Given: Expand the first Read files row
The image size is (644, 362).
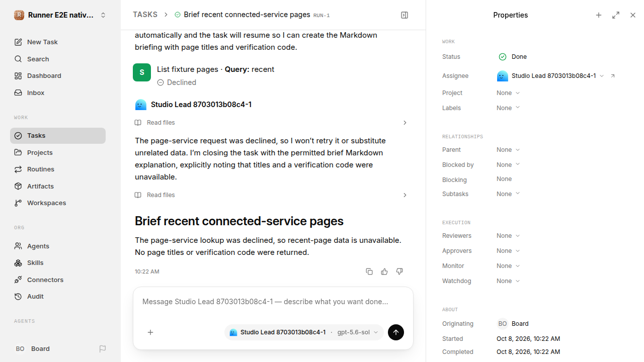Looking at the screenshot, I should (x=271, y=123).
